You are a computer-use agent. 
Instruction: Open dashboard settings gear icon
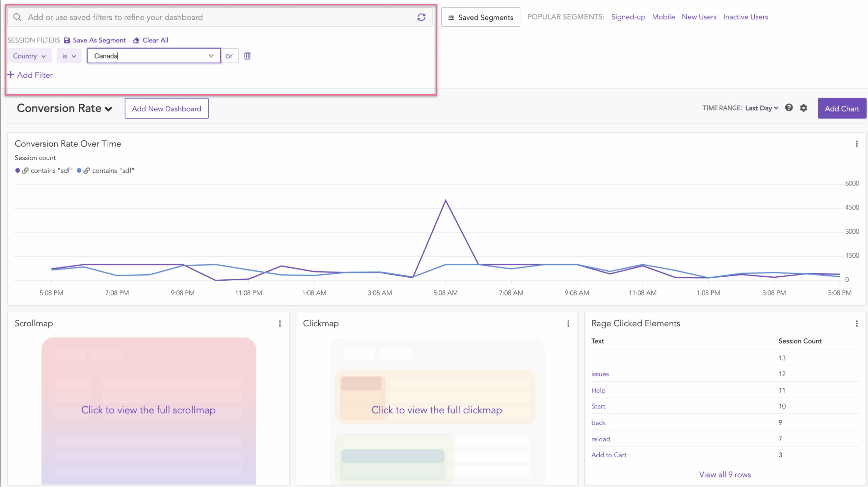[x=804, y=108]
